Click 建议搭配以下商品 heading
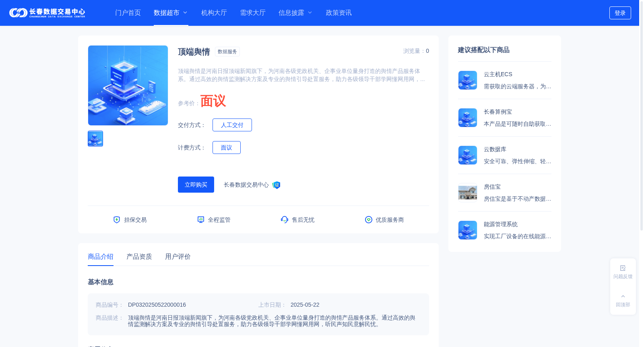This screenshot has height=347, width=644. (484, 50)
